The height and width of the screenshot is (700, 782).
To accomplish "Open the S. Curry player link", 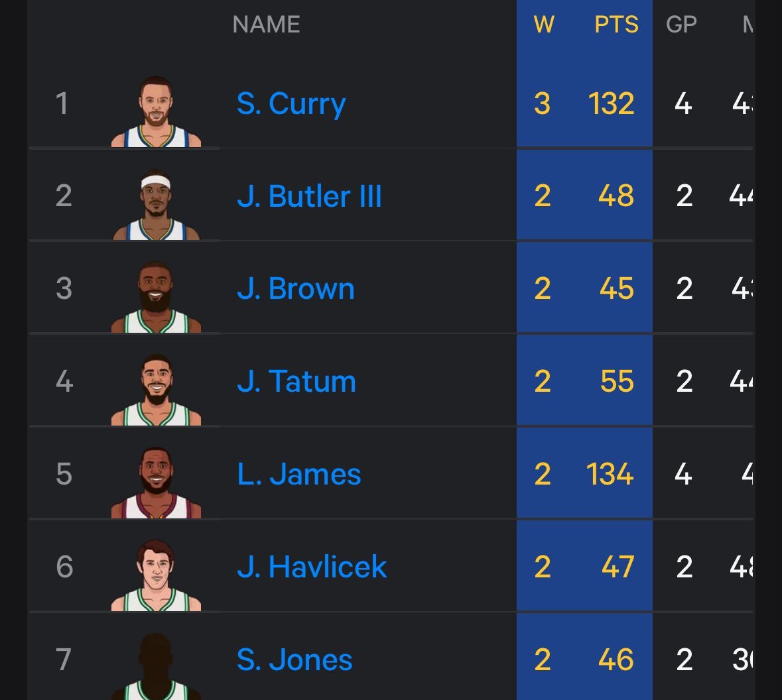I will coord(291,103).
